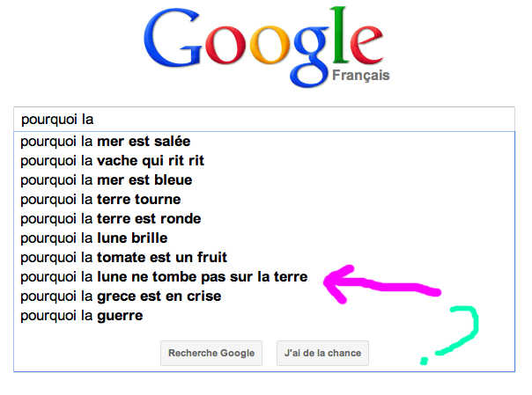
Task: Click suggestion "pourquoi la lune brille"
Action: click(94, 238)
